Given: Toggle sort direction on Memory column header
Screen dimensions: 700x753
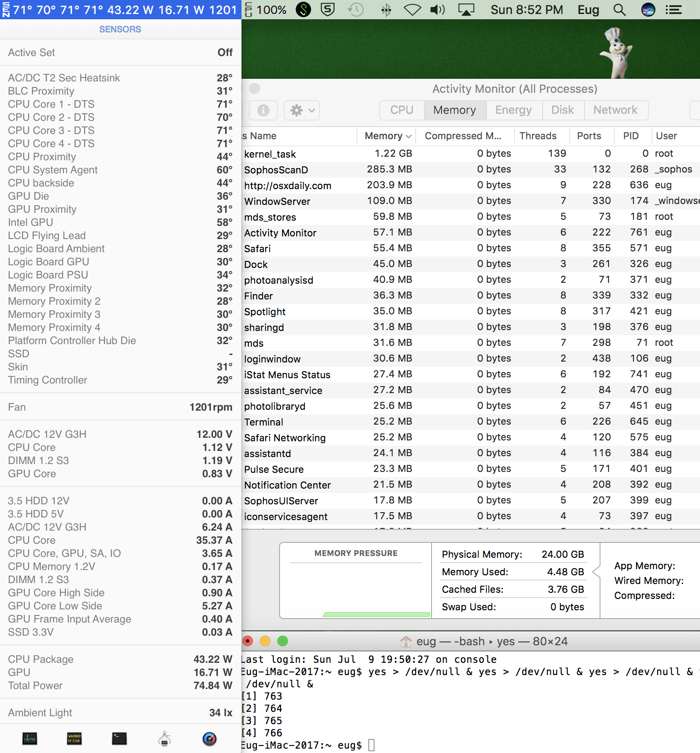Looking at the screenshot, I should coord(388,136).
